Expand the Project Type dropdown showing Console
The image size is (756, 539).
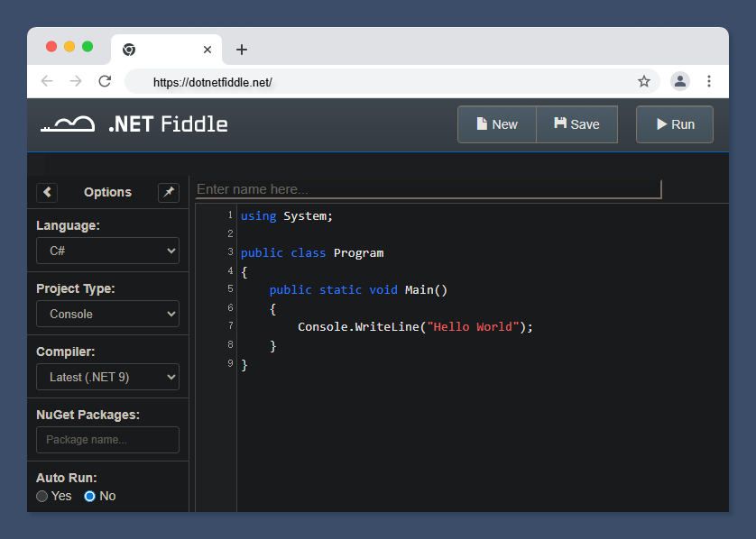pyautogui.click(x=107, y=314)
